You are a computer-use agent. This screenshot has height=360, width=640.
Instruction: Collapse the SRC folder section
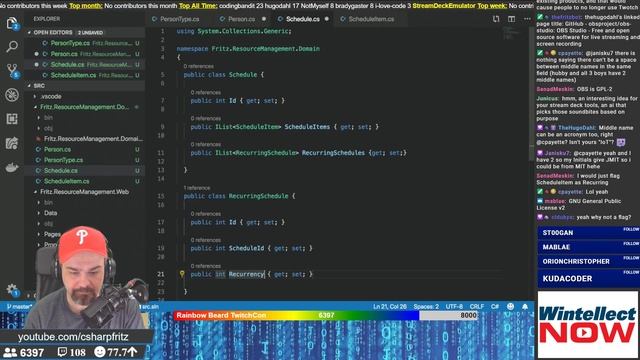pos(39,86)
